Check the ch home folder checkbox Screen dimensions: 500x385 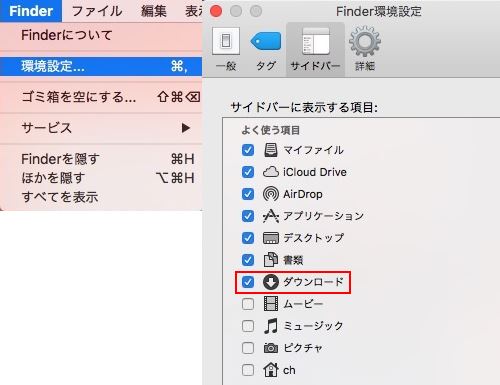(248, 370)
